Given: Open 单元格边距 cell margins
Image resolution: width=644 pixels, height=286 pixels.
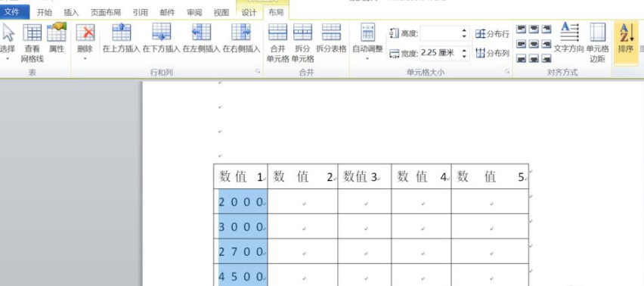Looking at the screenshot, I should coord(598,42).
